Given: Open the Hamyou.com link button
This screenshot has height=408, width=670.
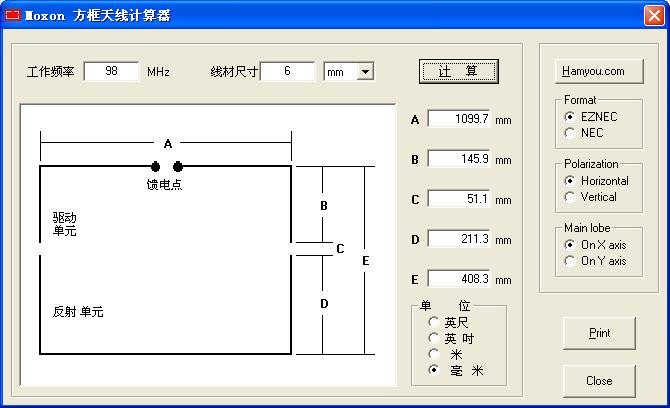Looking at the screenshot, I should click(x=598, y=71).
